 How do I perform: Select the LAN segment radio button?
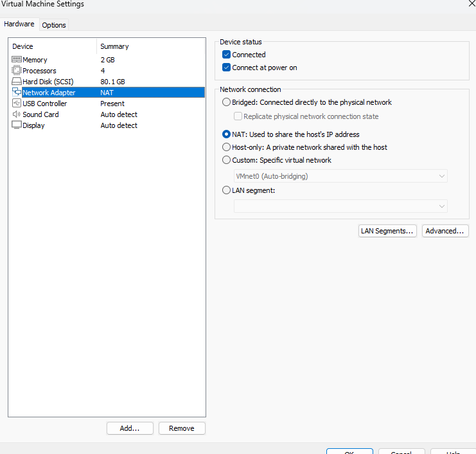pos(226,190)
